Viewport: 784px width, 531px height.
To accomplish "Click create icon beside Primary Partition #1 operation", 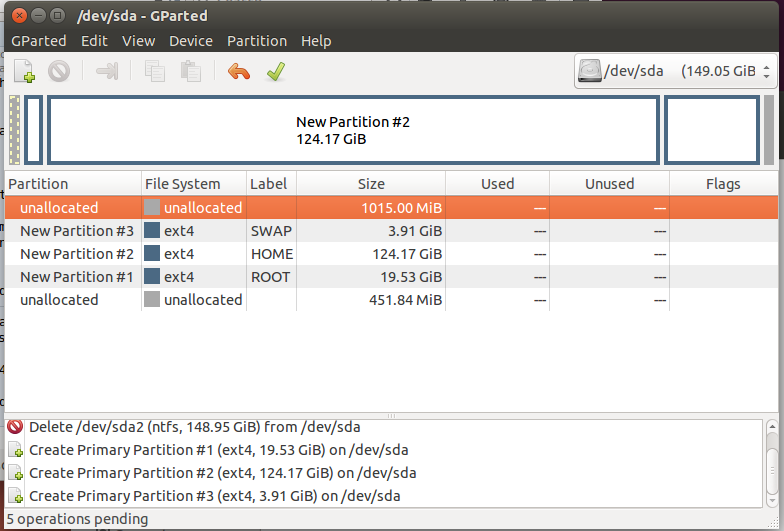I will coord(16,450).
